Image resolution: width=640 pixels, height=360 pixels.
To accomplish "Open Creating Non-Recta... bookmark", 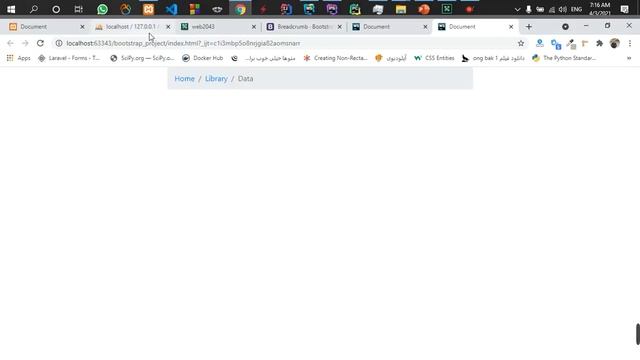I will coord(336,58).
